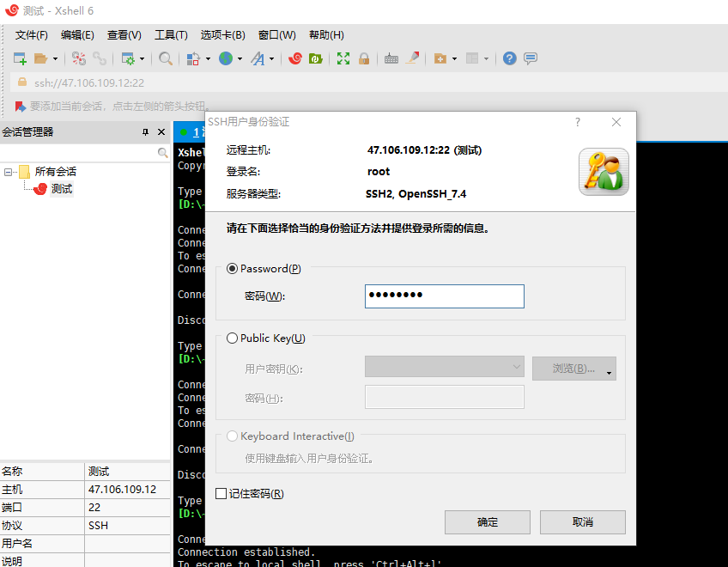This screenshot has height=567, width=728.
Task: Select the 测试 session in the tree
Action: click(x=61, y=189)
